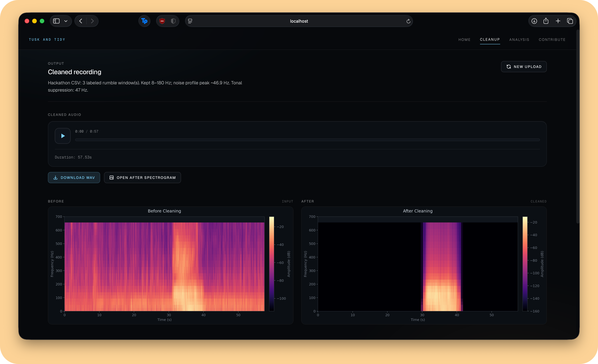
Task: Open the Tp browser extension icon
Action: tap(144, 21)
